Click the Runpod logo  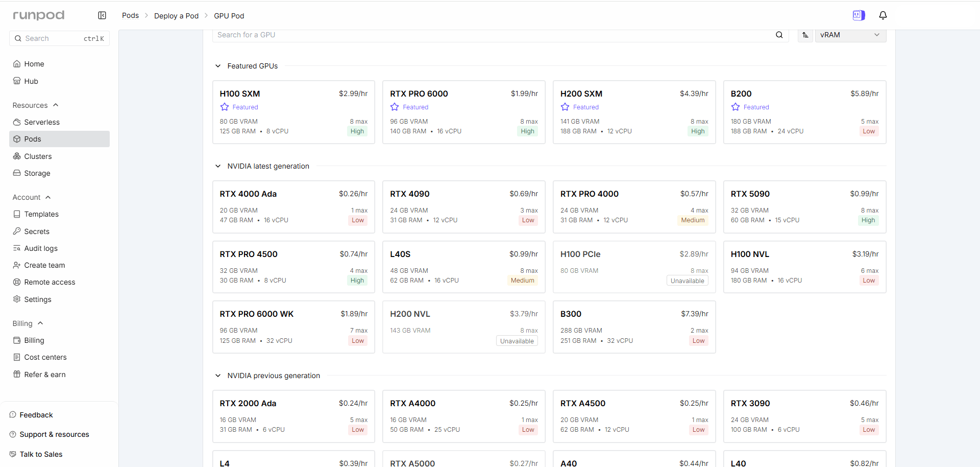click(x=39, y=15)
